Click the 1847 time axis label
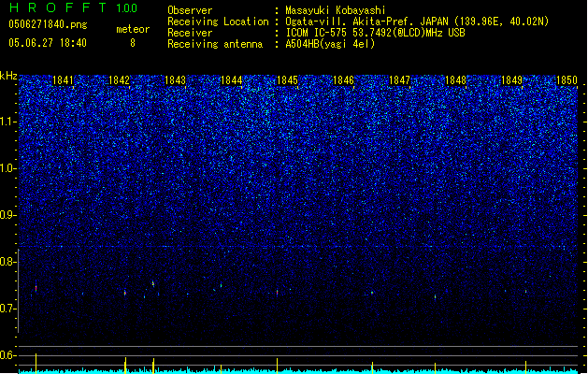This screenshot has height=374, width=588. coord(400,80)
